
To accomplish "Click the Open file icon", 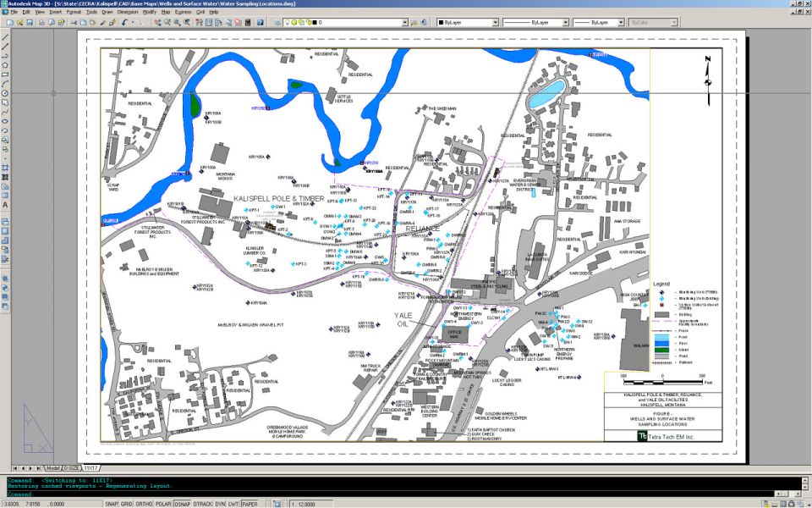I will click(20, 23).
